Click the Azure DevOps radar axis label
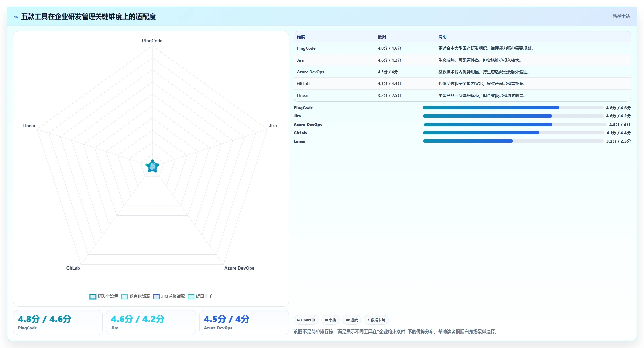The height and width of the screenshot is (348, 644). point(239,268)
